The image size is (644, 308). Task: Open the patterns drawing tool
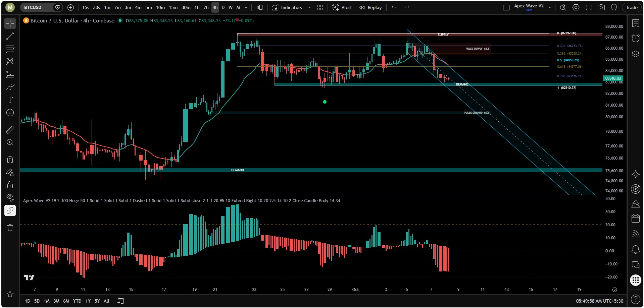pyautogui.click(x=10, y=62)
